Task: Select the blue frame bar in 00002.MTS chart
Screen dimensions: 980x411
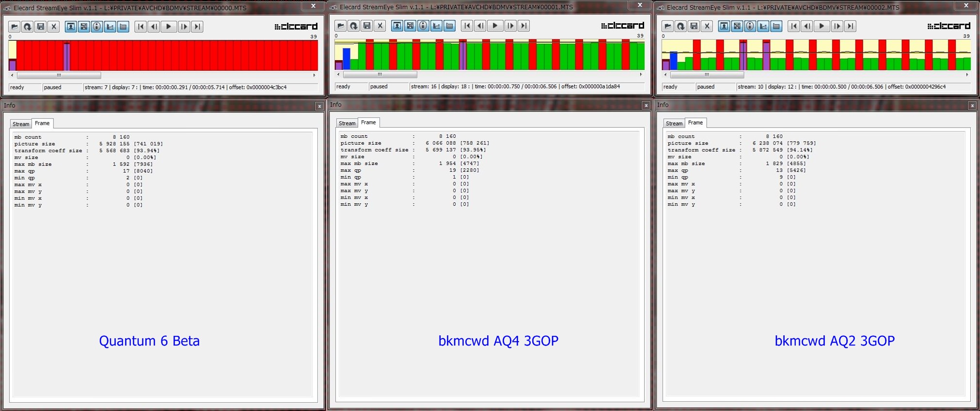Action: coord(673,61)
